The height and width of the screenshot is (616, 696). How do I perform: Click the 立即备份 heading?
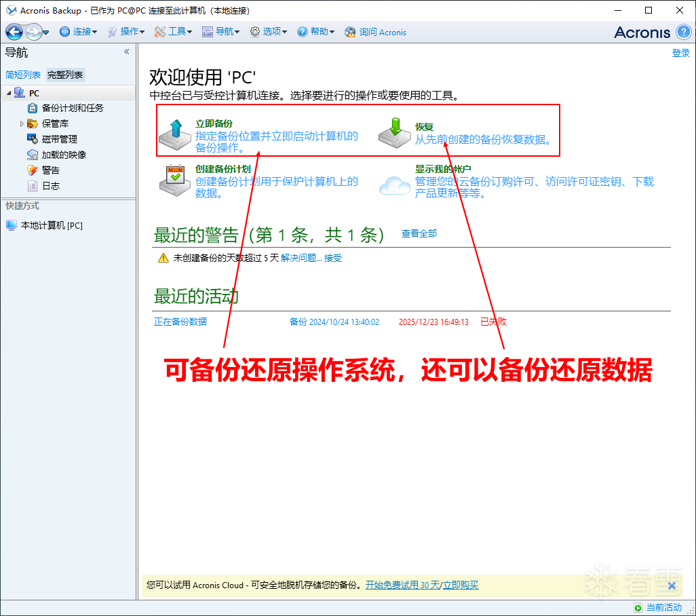click(x=214, y=124)
